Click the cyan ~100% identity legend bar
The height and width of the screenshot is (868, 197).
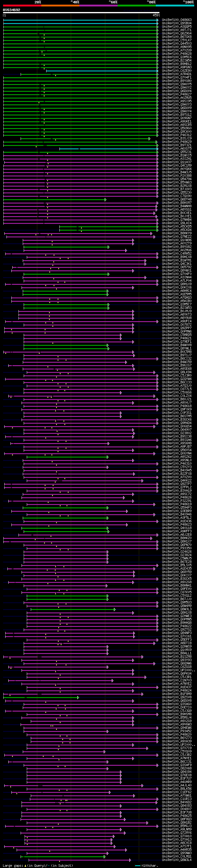pyautogui.click(x=175, y=6)
